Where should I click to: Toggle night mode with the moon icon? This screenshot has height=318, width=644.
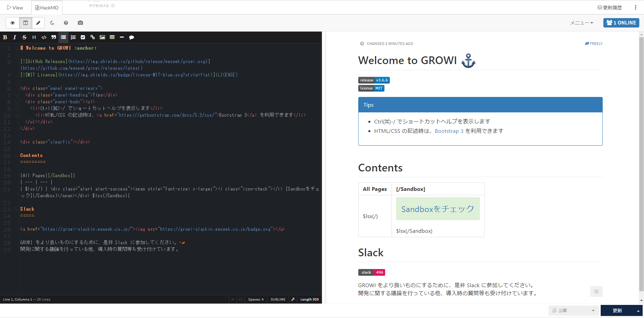click(52, 23)
